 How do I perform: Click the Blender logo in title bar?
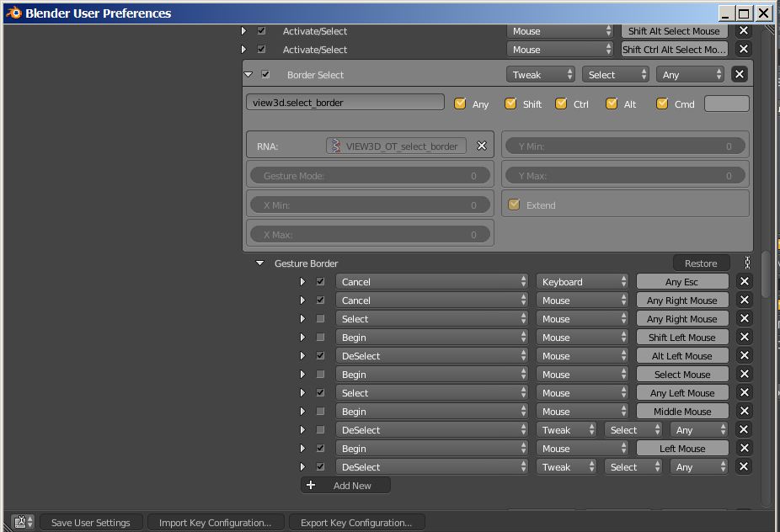tap(13, 13)
